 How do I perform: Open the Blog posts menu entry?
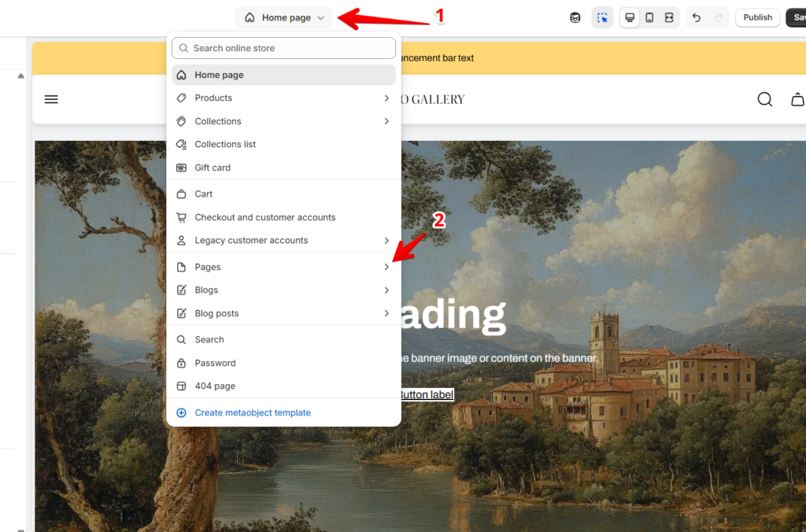pos(283,313)
